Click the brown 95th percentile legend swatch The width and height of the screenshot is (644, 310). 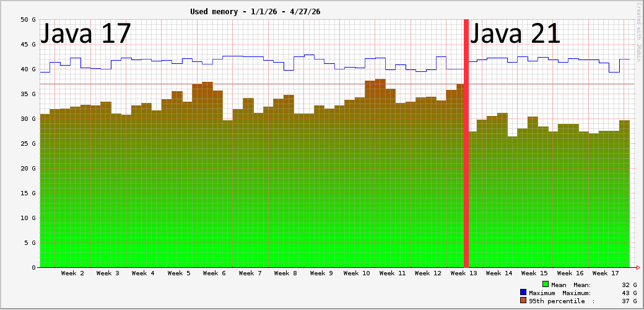pyautogui.click(x=523, y=301)
